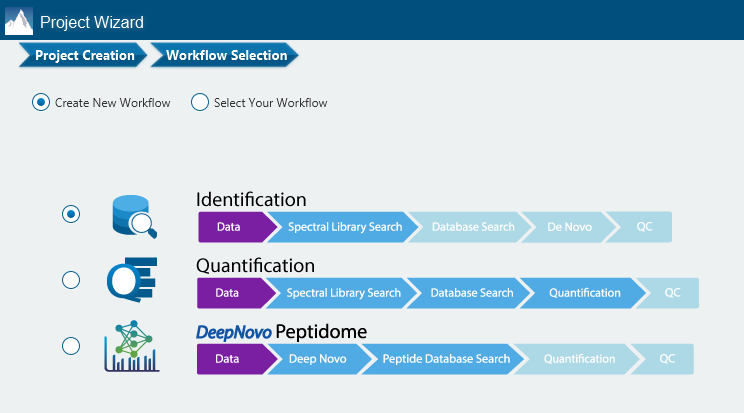Image resolution: width=744 pixels, height=413 pixels.
Task: Click the Quantification Q bars icon
Action: coord(132,280)
